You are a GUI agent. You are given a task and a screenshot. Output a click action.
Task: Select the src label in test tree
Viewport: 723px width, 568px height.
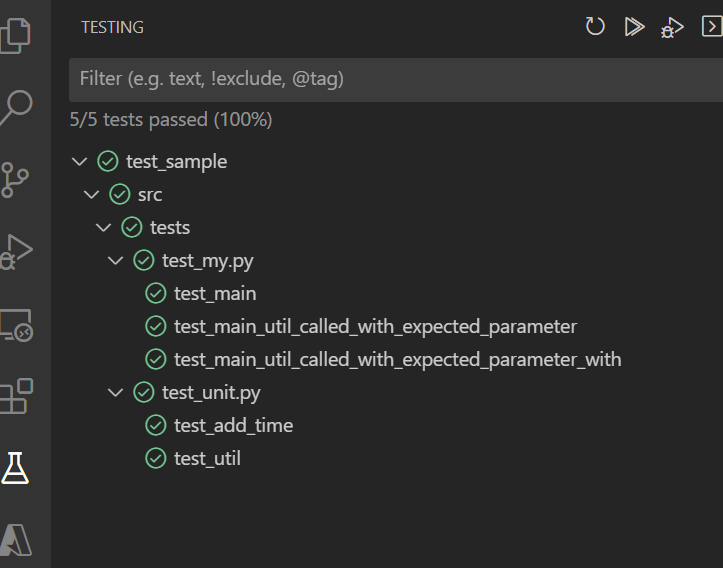(x=150, y=195)
